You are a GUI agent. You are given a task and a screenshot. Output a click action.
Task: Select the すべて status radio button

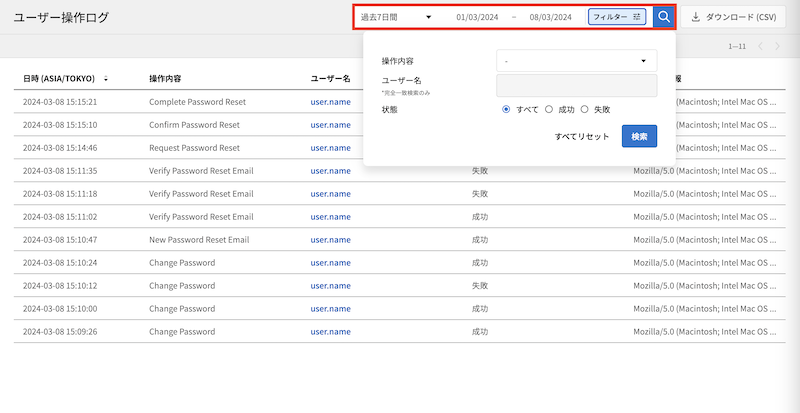click(x=506, y=109)
